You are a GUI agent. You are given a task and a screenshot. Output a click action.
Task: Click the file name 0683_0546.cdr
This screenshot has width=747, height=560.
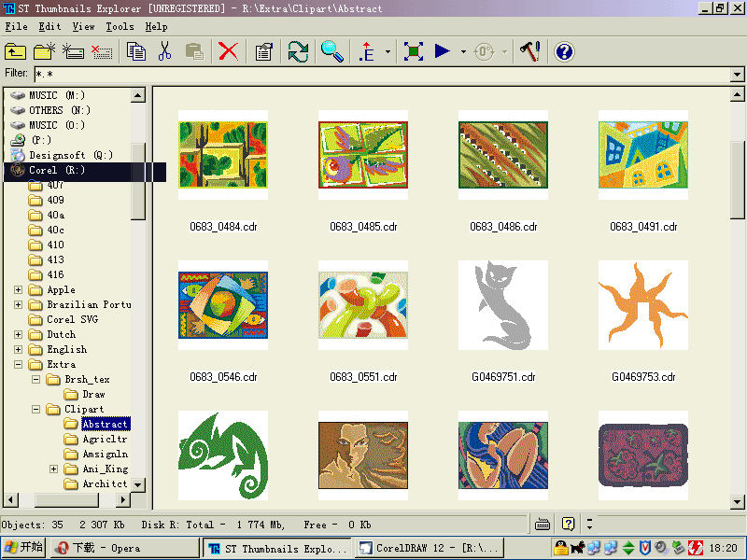[223, 377]
